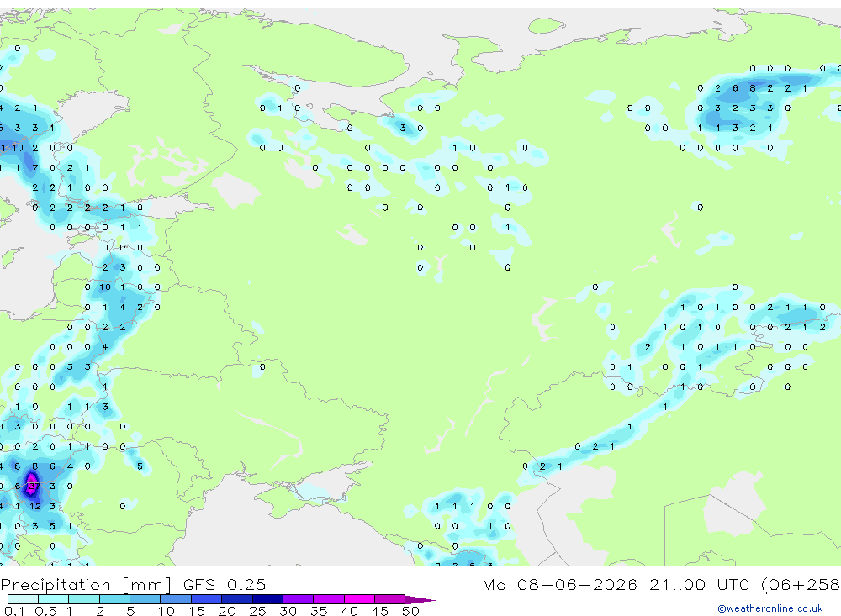841x616 pixels.
Task: Click the '25' legend scale label
Action: [x=258, y=611]
